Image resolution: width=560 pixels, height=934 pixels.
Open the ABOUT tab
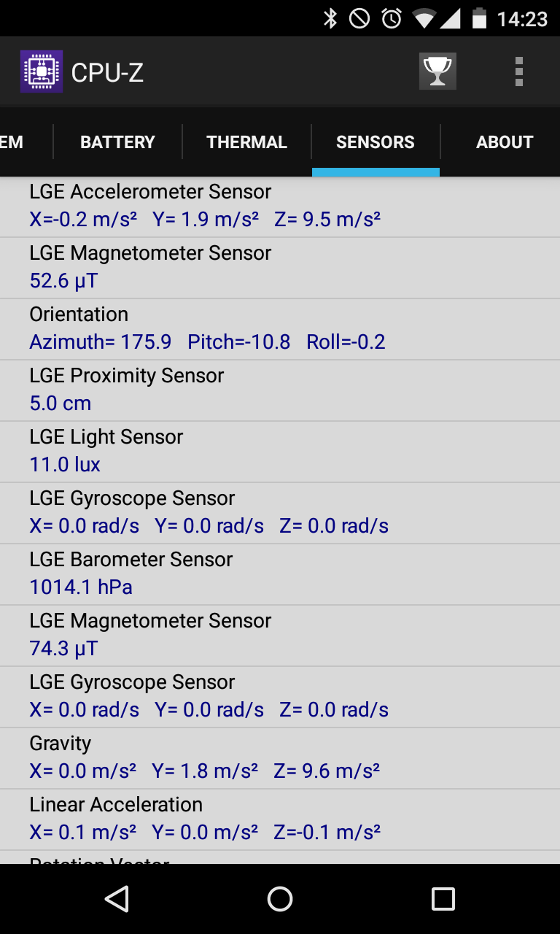(505, 142)
